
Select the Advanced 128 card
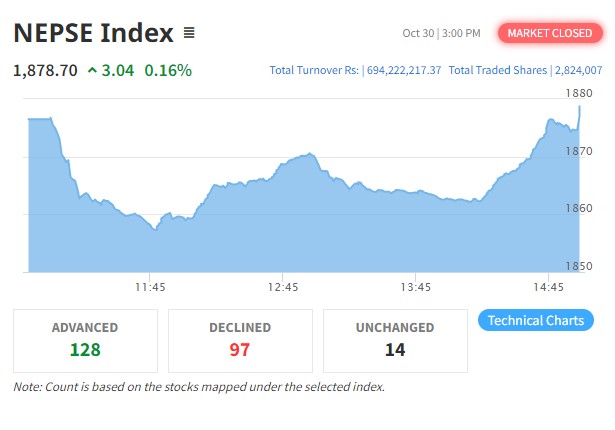[x=85, y=340]
